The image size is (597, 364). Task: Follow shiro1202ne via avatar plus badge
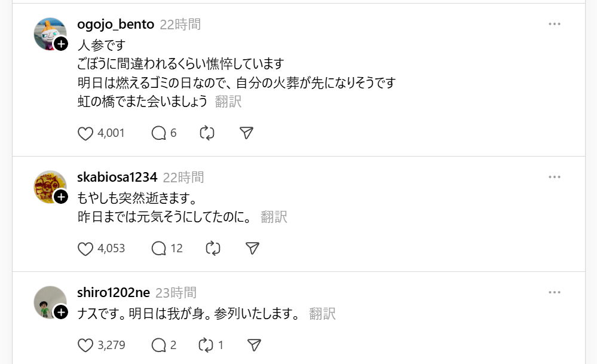(x=62, y=312)
